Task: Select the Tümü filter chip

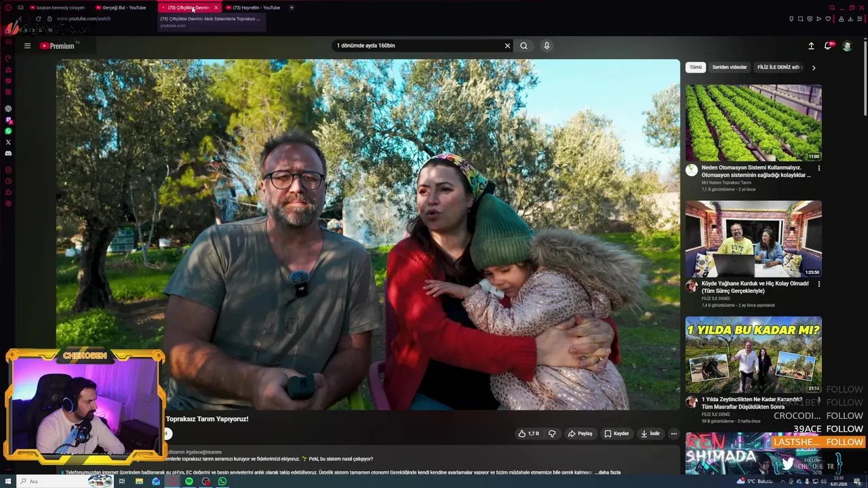Action: click(696, 67)
